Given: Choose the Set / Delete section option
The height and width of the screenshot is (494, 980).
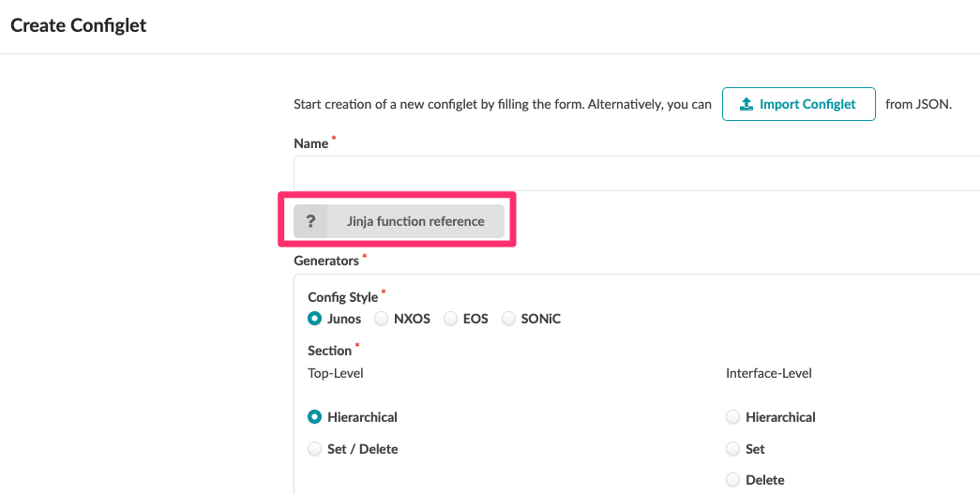Looking at the screenshot, I should click(x=315, y=449).
